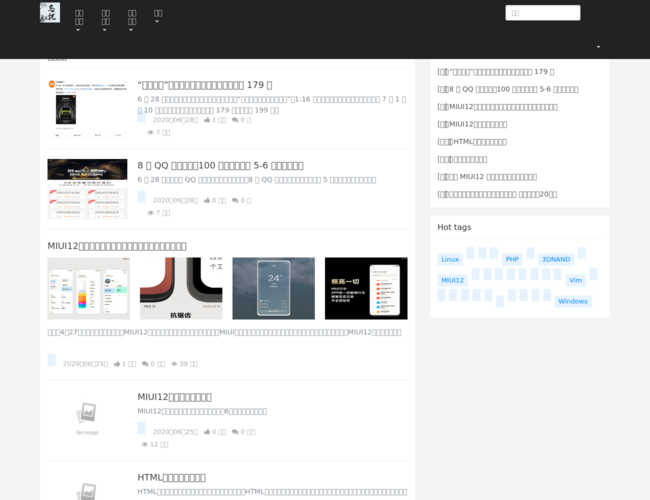Click the thumbs-up icon under the MIUI12 gallery post
The image size is (650, 500).
(x=118, y=364)
